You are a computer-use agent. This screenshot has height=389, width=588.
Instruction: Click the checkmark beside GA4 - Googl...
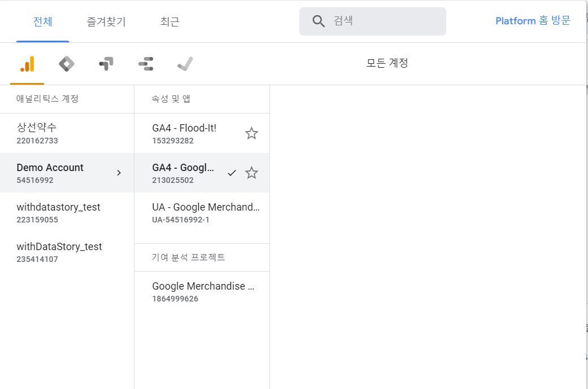232,173
